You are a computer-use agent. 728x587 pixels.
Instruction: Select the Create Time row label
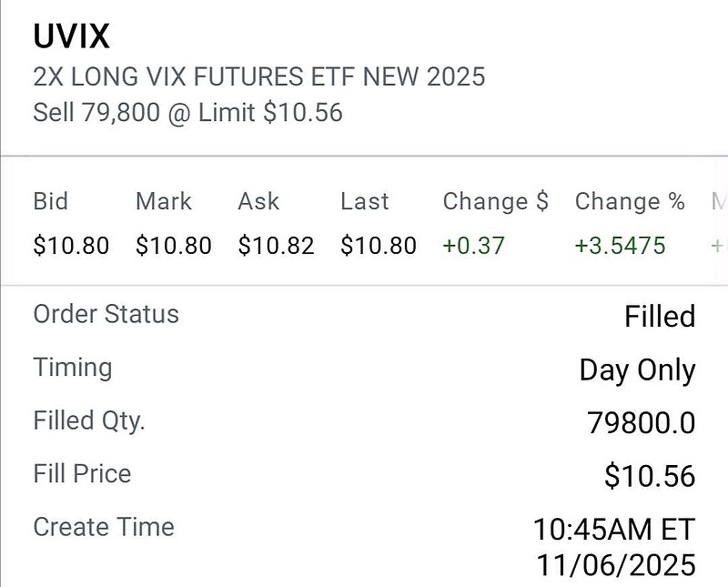(x=104, y=527)
